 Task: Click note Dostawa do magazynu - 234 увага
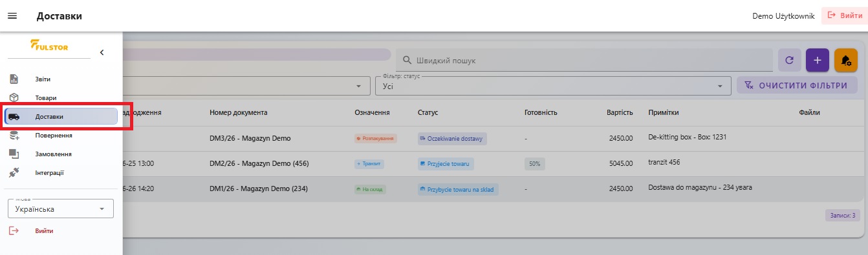pos(700,187)
